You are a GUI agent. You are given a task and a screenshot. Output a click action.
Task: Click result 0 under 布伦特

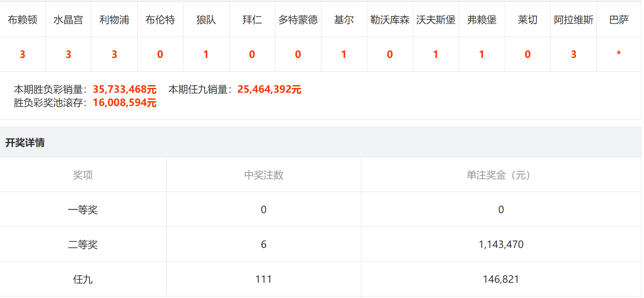pyautogui.click(x=160, y=54)
